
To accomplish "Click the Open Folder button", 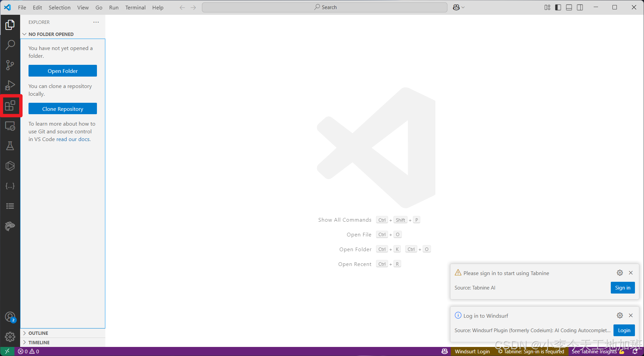I will click(63, 71).
